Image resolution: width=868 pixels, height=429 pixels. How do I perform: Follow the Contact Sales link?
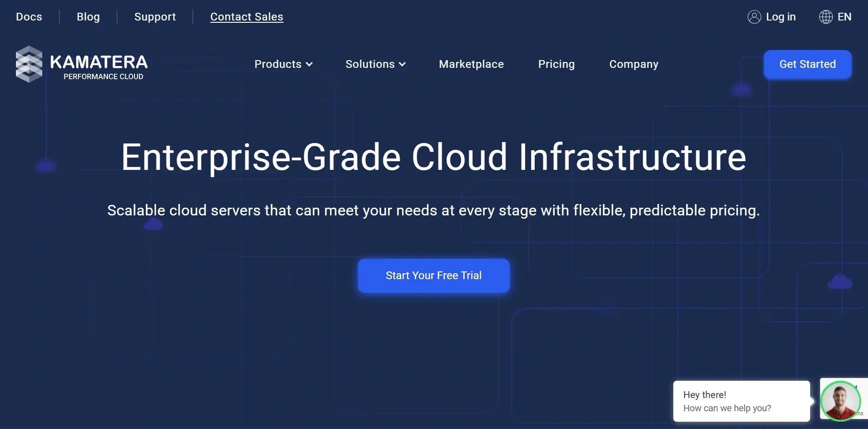click(x=247, y=17)
